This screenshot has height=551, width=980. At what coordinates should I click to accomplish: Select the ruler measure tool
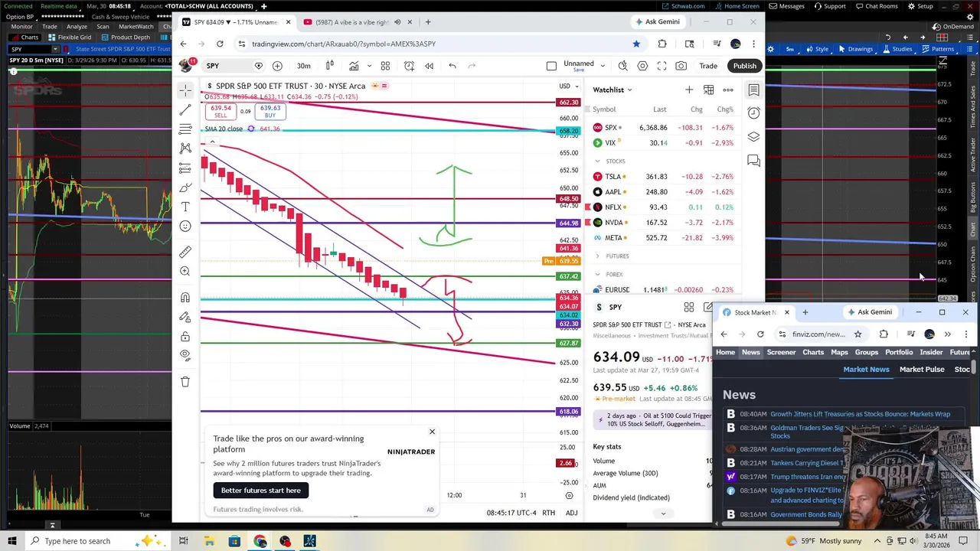[x=185, y=252]
